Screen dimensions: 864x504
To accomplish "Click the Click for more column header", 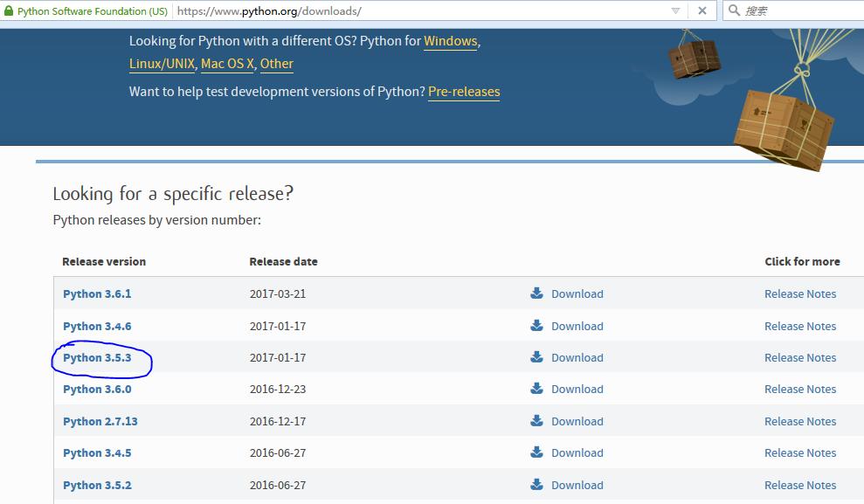I will pos(802,262).
